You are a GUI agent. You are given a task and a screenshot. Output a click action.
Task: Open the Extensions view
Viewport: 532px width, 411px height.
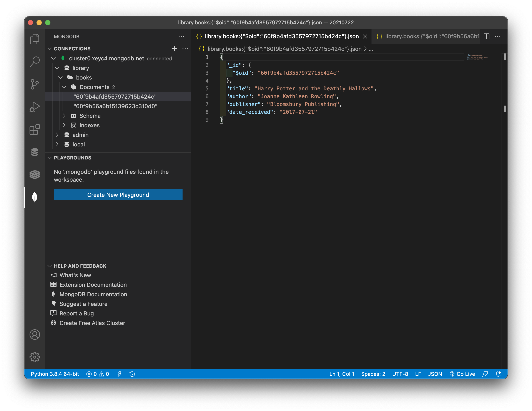tap(35, 129)
